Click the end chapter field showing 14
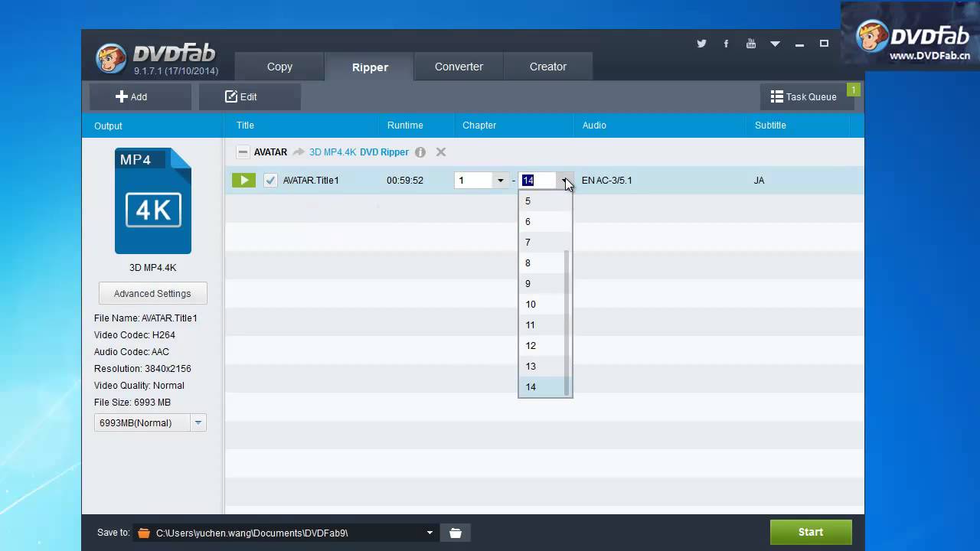The image size is (980, 551). point(539,181)
